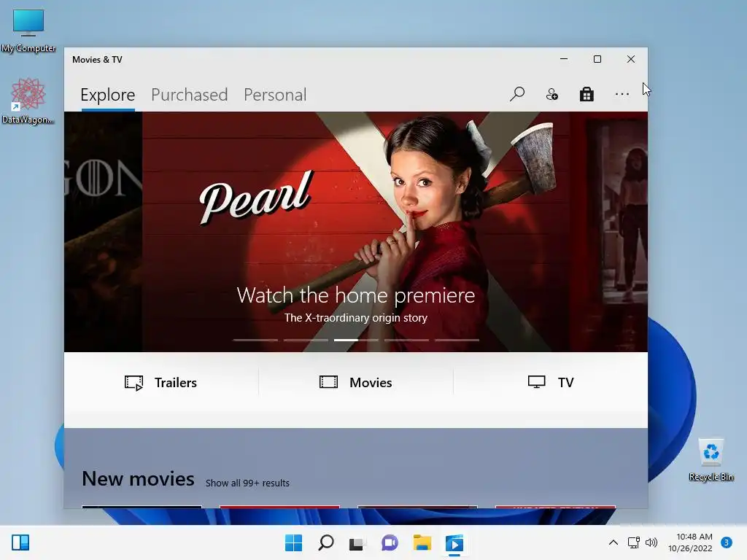Open the Recycle Bin desktop icon
The width and height of the screenshot is (747, 560).
pyautogui.click(x=711, y=459)
